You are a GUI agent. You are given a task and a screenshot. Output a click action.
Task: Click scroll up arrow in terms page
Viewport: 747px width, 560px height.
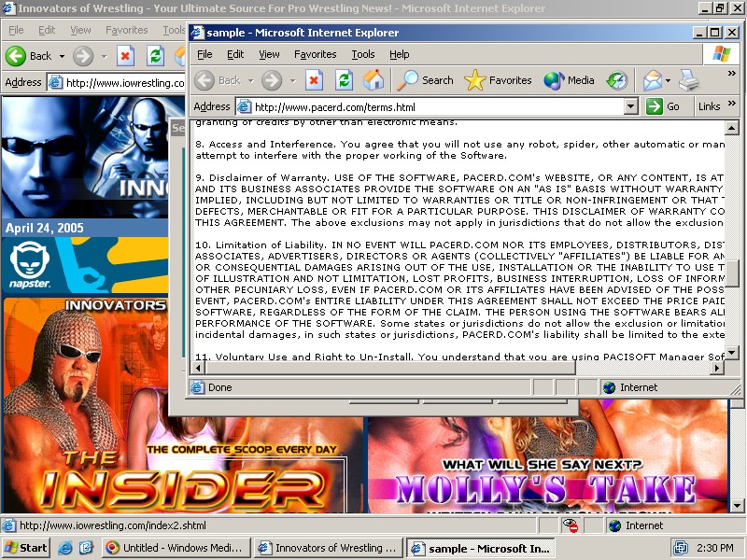coord(731,127)
